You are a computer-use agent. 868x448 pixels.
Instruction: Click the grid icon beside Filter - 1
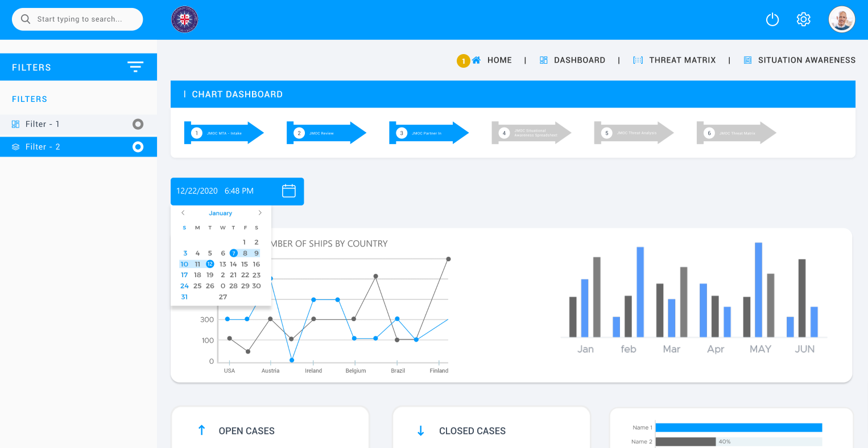[x=16, y=124]
